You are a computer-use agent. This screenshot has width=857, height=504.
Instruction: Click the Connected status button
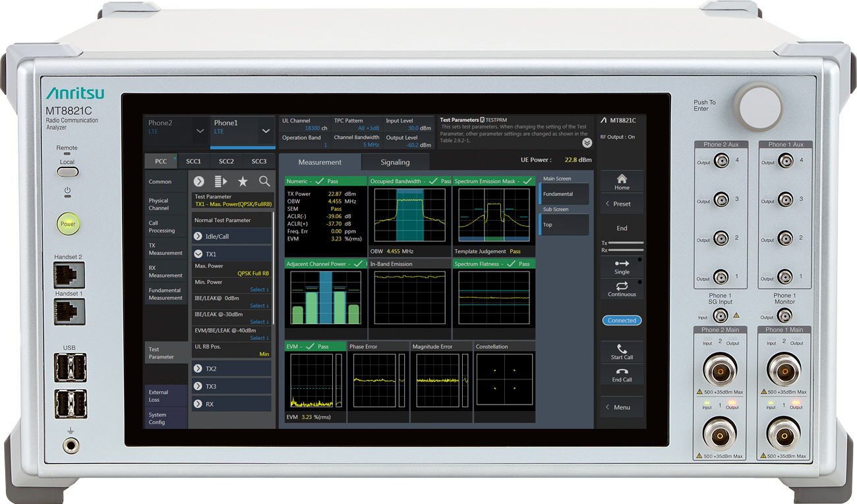[622, 321]
